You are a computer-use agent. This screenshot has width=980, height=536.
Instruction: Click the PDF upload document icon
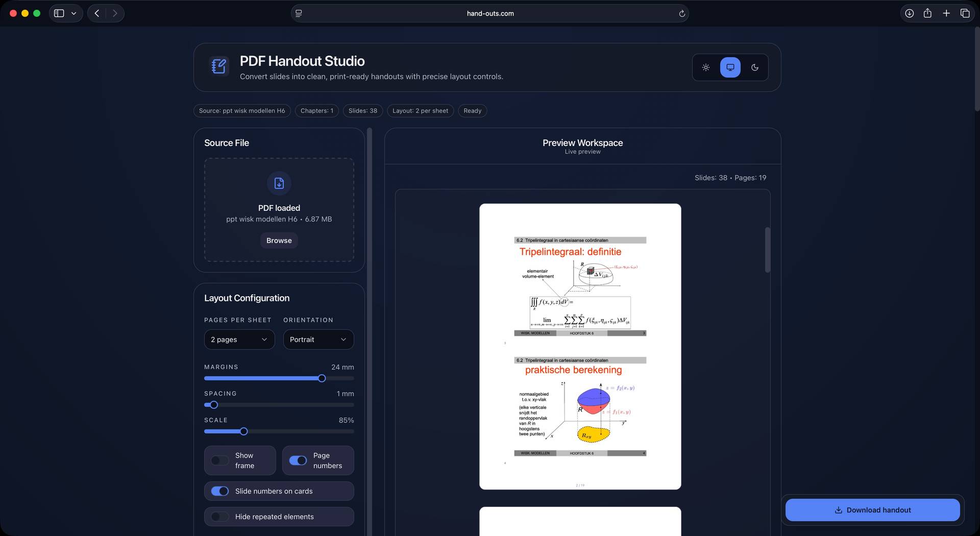pos(279,183)
